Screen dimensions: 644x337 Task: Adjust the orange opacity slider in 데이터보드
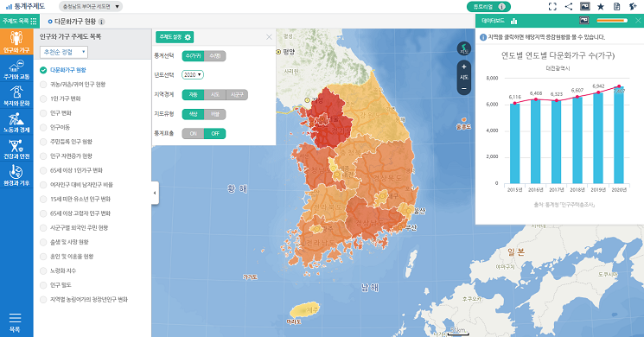(612, 20)
